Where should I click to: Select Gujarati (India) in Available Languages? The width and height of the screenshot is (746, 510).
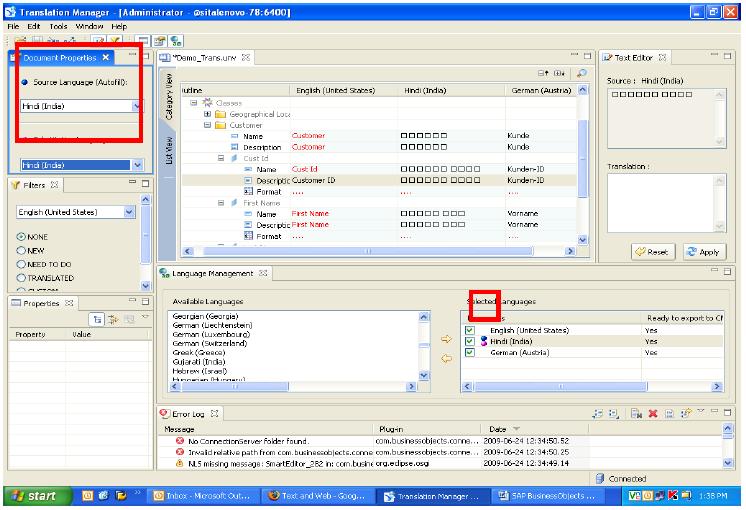click(x=198, y=362)
